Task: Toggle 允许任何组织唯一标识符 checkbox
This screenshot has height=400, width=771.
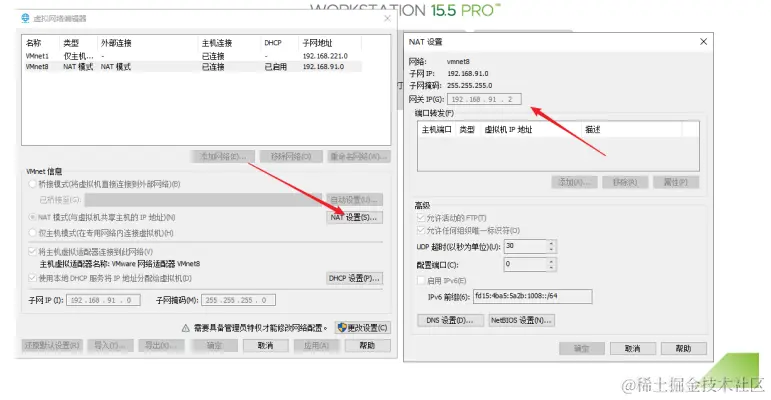Action: tap(420, 230)
